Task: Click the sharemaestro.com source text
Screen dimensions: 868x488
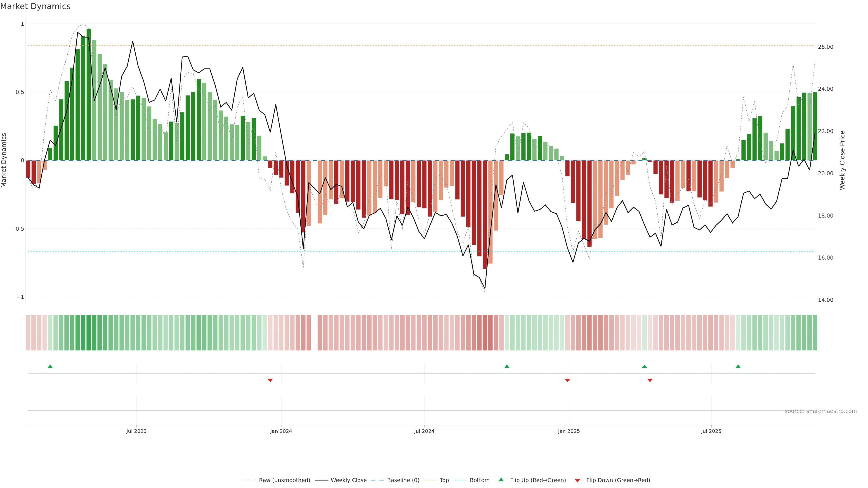Action: (x=821, y=411)
